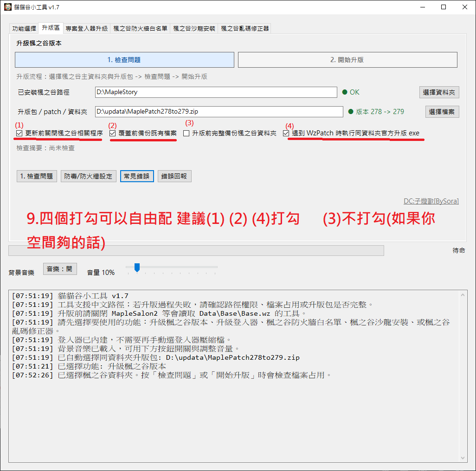Click the app icon in title bar

(x=7, y=7)
